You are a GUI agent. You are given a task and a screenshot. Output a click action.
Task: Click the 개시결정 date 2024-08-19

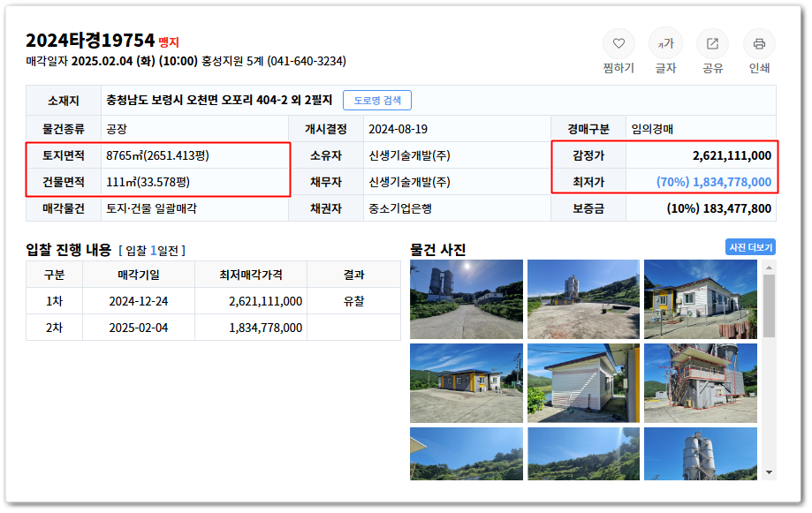[x=398, y=130]
